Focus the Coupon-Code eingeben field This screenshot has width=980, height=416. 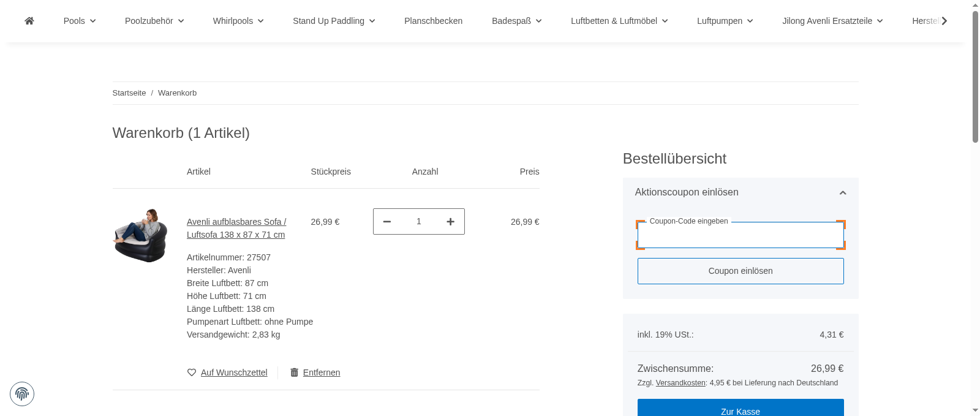pos(740,236)
